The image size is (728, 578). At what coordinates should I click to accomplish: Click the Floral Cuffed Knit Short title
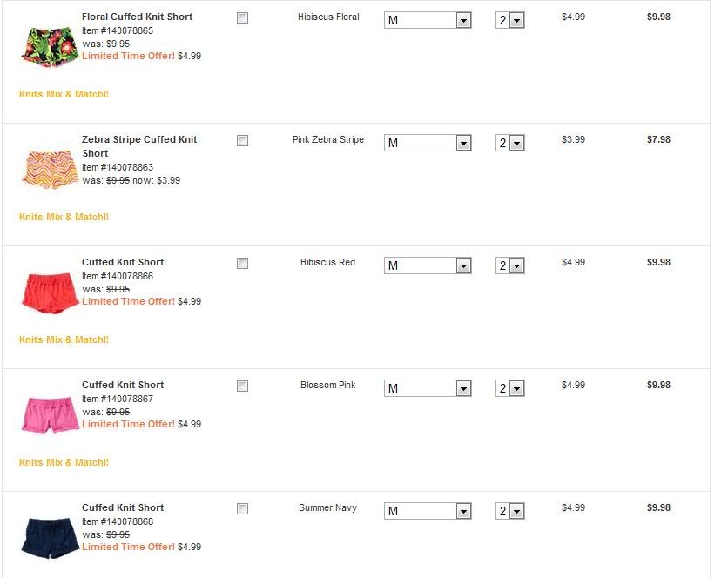tap(137, 17)
